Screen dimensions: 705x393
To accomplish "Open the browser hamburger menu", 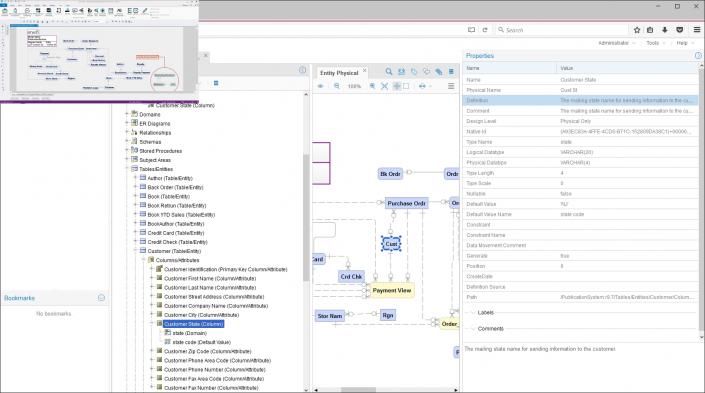I will [x=697, y=30].
